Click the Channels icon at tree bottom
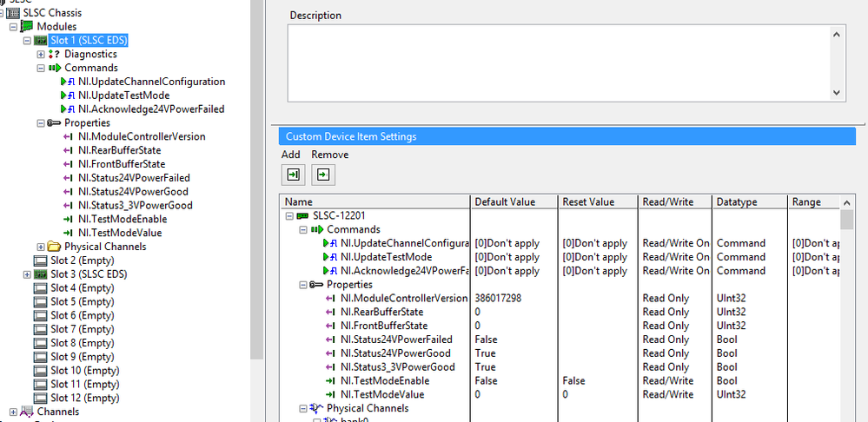The height and width of the screenshot is (422, 868). point(26,412)
